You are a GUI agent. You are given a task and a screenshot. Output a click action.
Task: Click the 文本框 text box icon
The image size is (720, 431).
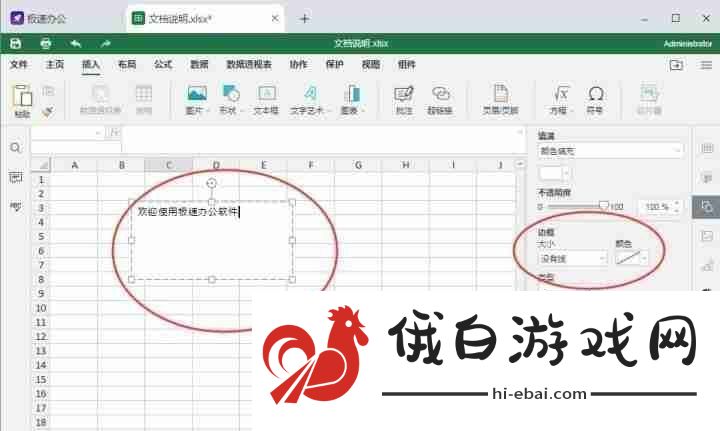(x=267, y=94)
